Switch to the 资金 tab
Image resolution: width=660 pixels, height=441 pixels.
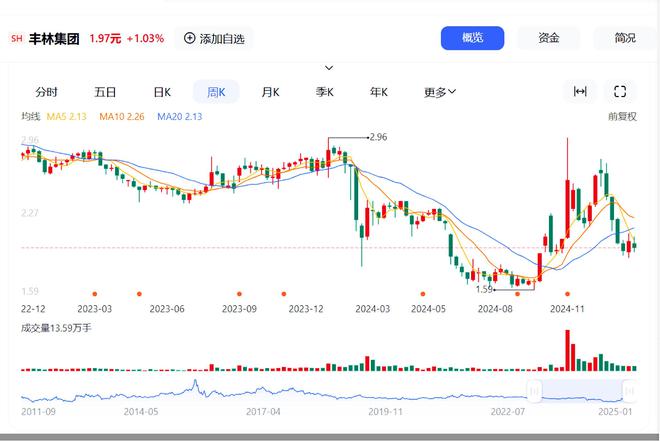tap(548, 38)
